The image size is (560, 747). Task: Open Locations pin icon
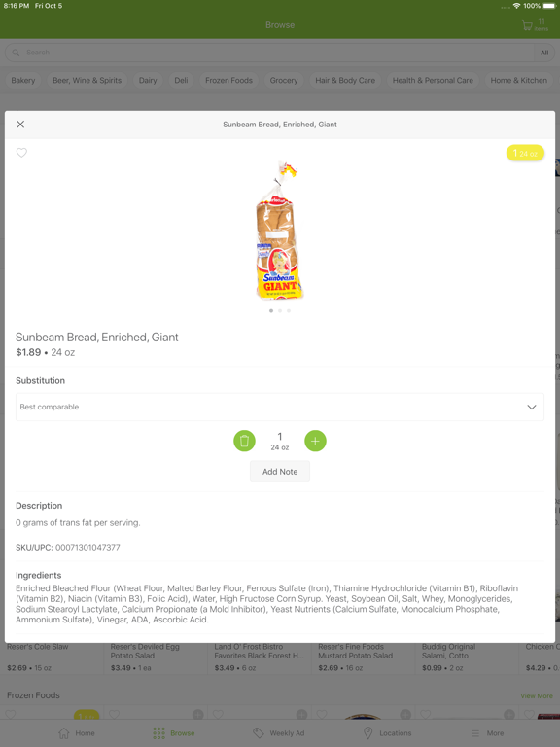367,733
